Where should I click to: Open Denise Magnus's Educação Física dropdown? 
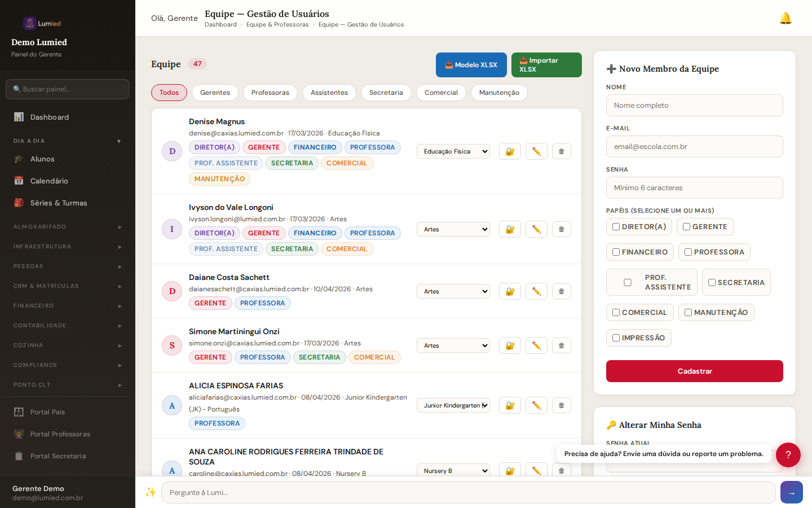pyautogui.click(x=453, y=151)
